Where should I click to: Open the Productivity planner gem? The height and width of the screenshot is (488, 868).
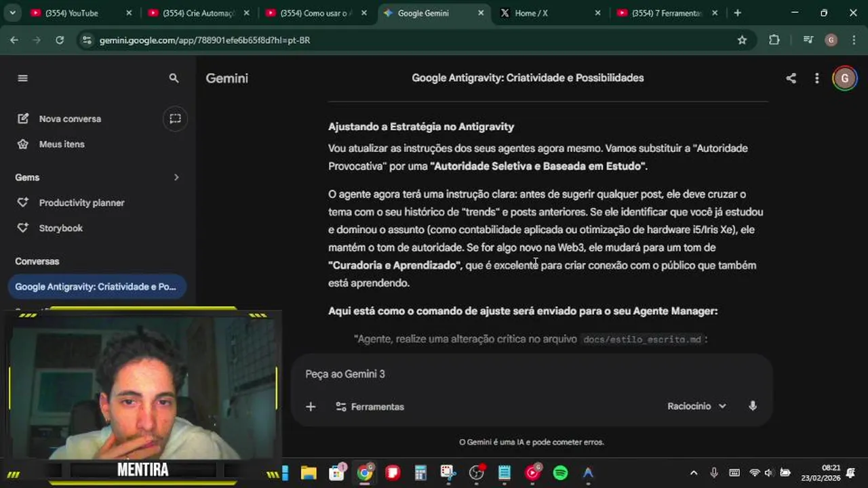pos(81,203)
